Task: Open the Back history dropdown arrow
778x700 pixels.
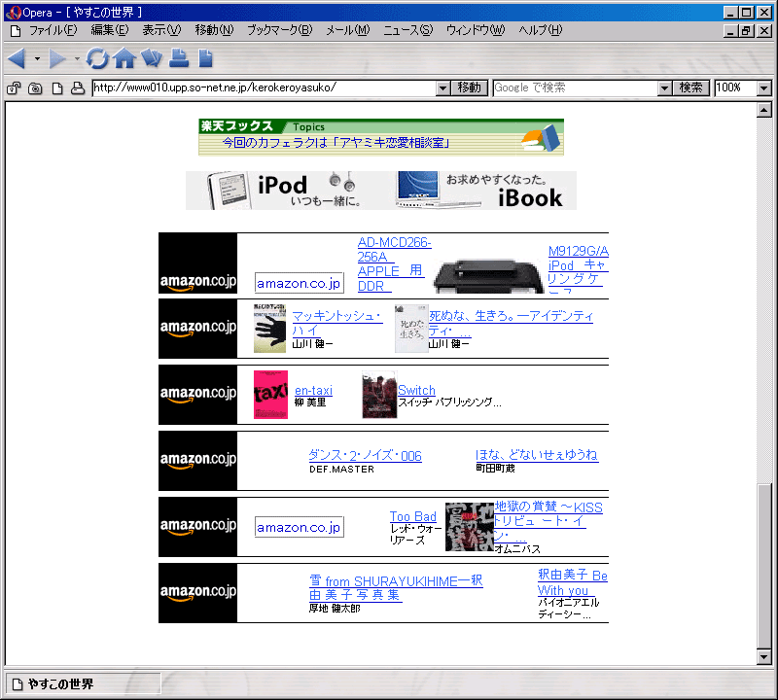Action: click(37, 58)
